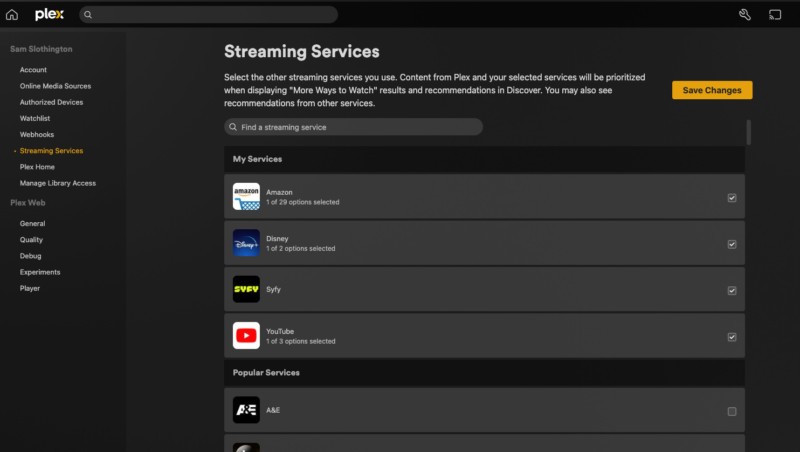Open Watchlist settings
This screenshot has width=800, height=452.
tap(35, 118)
